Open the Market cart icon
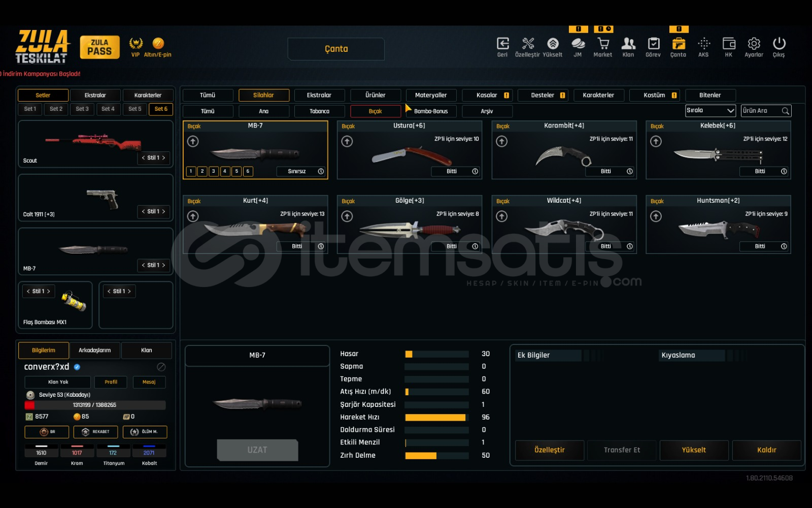Image resolution: width=812 pixels, height=508 pixels. click(602, 44)
